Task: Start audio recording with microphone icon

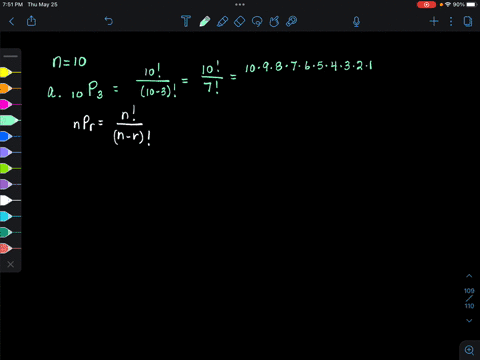Action: point(356,22)
